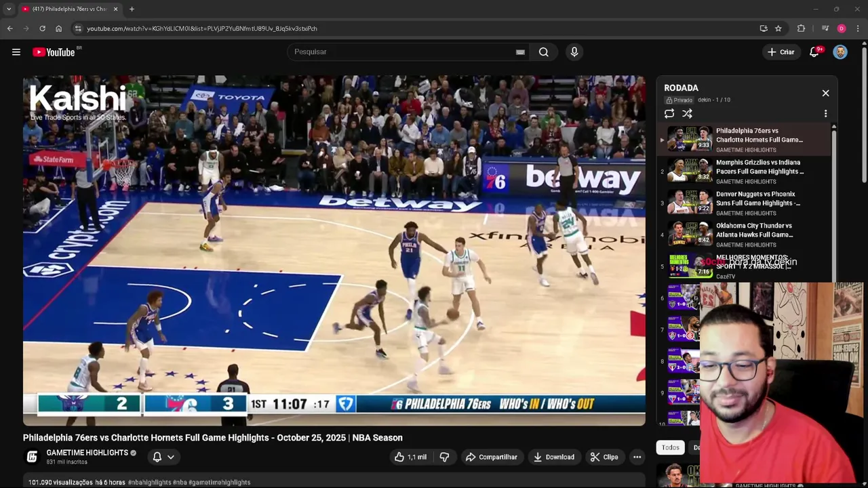
Task: Start voice search with microphone icon
Action: tap(574, 52)
